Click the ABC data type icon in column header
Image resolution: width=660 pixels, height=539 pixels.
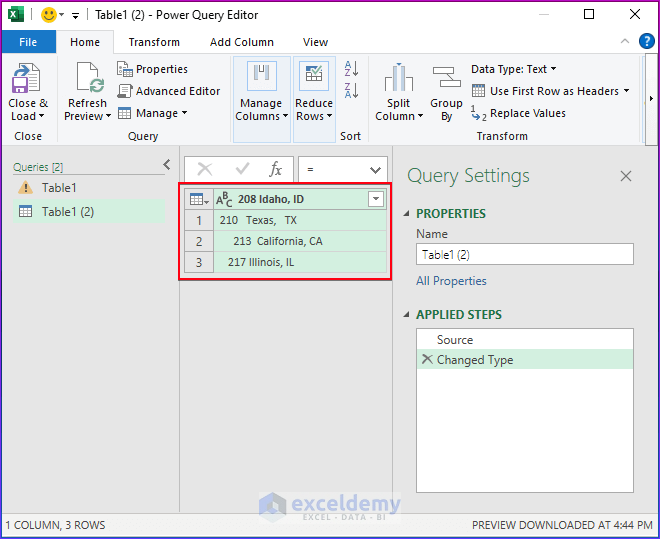(x=224, y=199)
